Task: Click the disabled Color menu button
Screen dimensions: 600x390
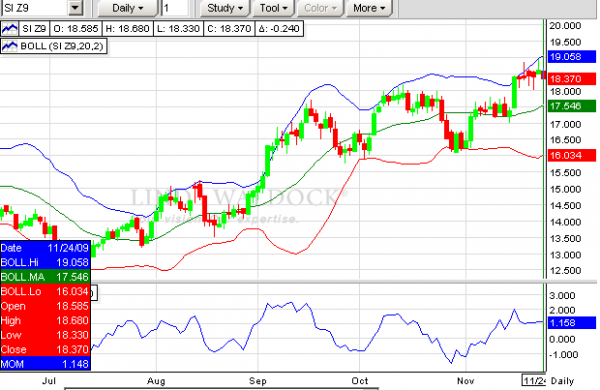Action: click(x=320, y=8)
